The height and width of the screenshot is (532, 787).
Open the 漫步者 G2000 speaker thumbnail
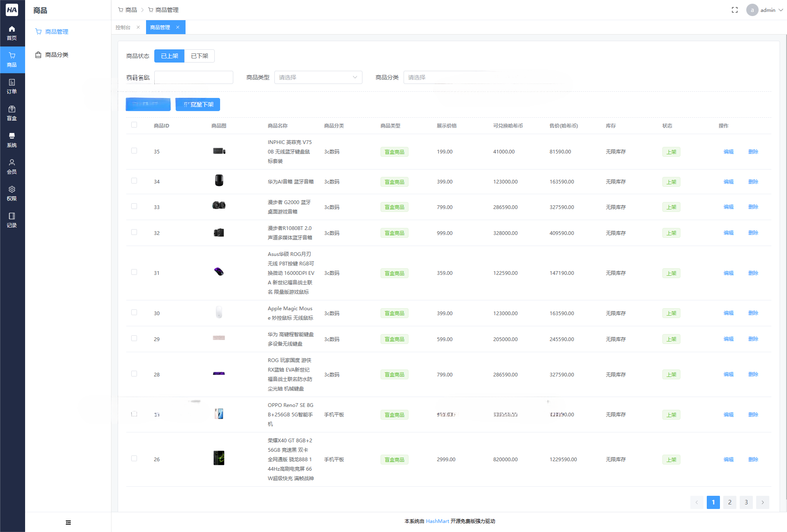219,205
